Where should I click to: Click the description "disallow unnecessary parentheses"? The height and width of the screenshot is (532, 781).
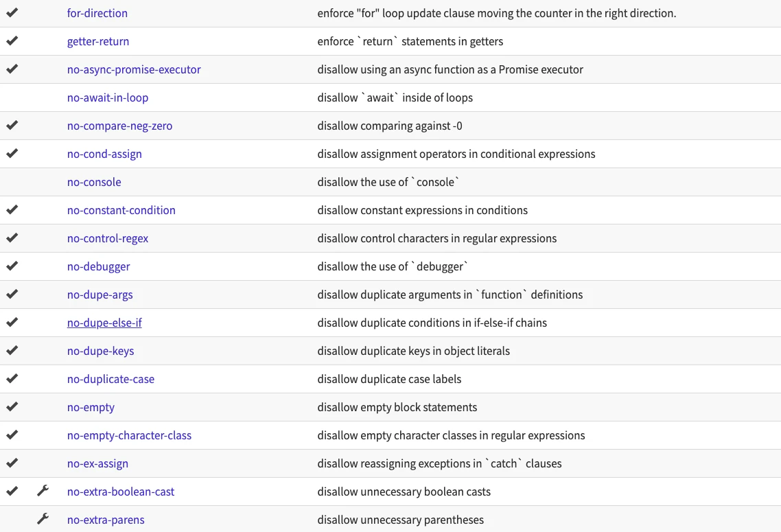pyautogui.click(x=401, y=520)
